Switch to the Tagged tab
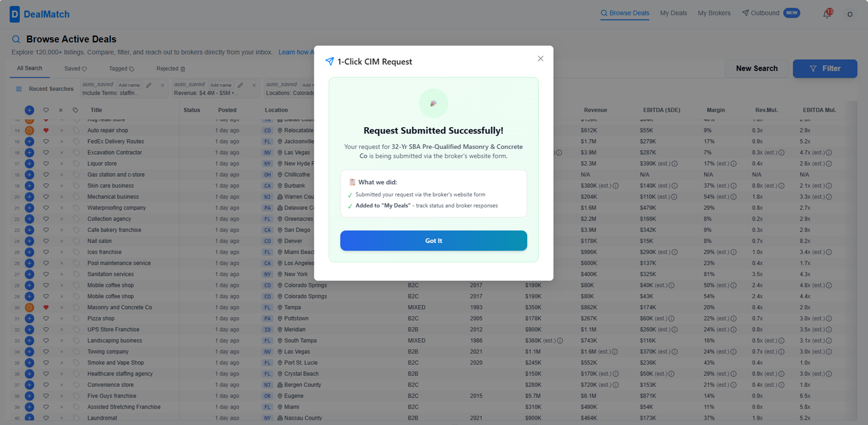The height and width of the screenshot is (425, 868). pos(122,69)
